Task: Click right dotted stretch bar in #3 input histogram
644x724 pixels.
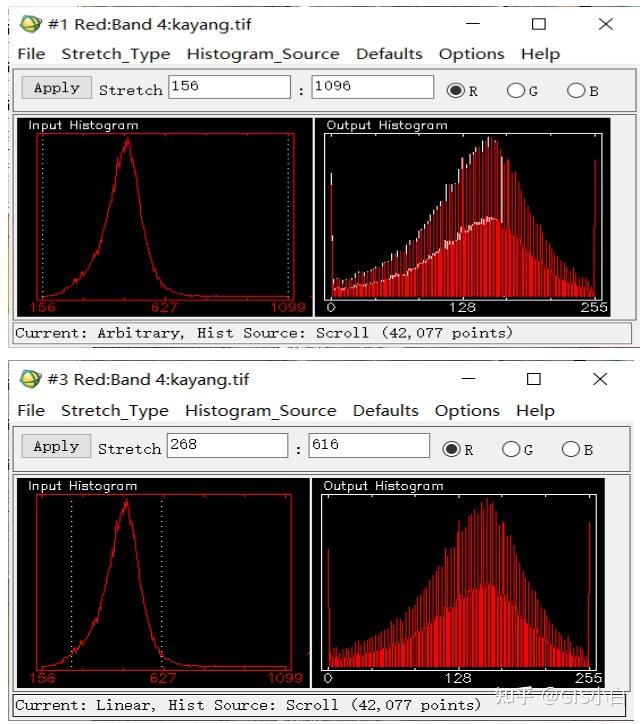Action: 162,581
